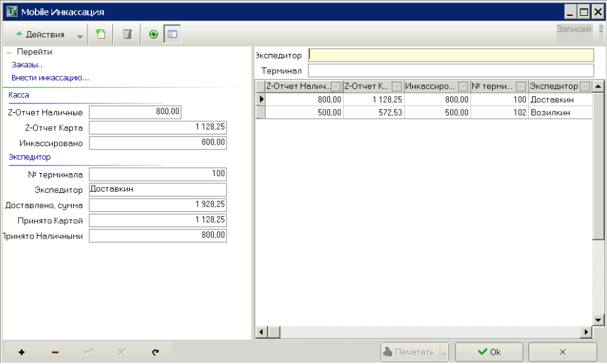
Task: Click Внести инкассацию... link
Action: (x=50, y=78)
